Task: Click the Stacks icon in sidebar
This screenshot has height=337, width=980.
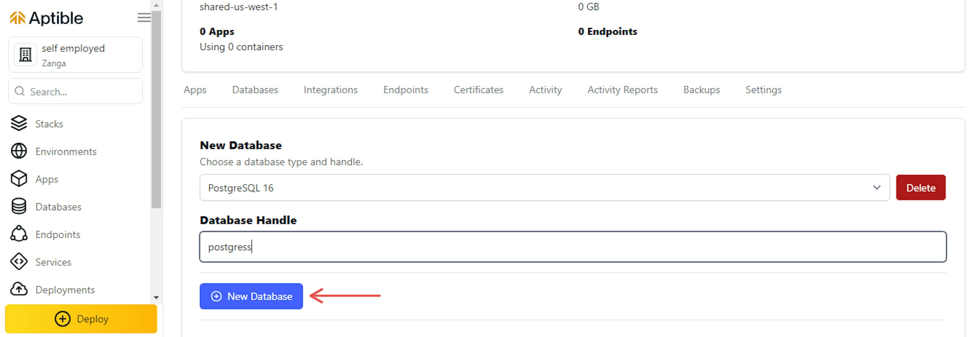Action: pyautogui.click(x=19, y=124)
